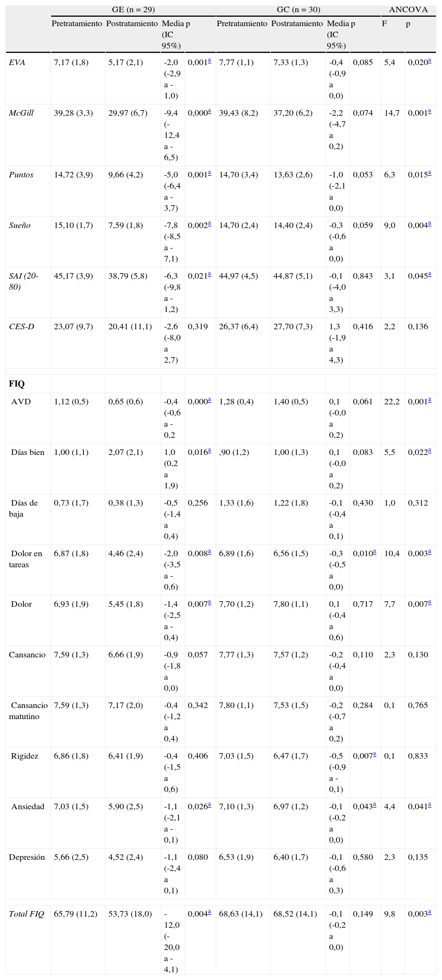
Task: Click the bold FIQ section label
Action: pyautogui.click(x=17, y=384)
